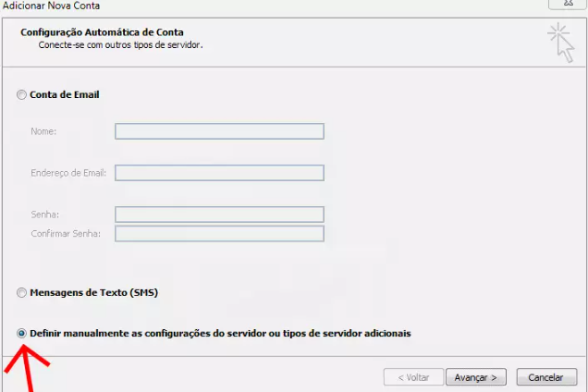This screenshot has width=588, height=392.
Task: Choose the Mensagens de Texto (SMS) option
Action: tap(22, 293)
